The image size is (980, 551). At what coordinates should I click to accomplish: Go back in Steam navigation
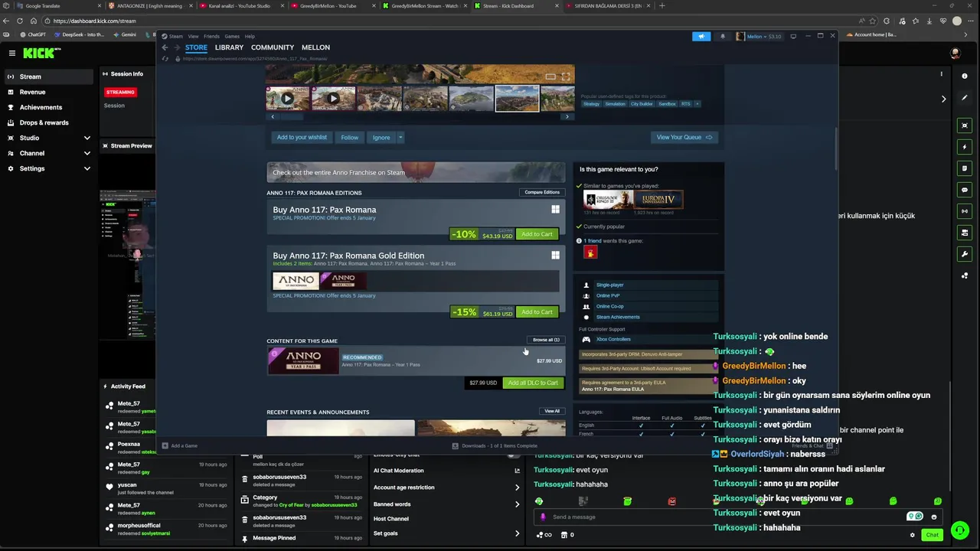pyautogui.click(x=164, y=47)
